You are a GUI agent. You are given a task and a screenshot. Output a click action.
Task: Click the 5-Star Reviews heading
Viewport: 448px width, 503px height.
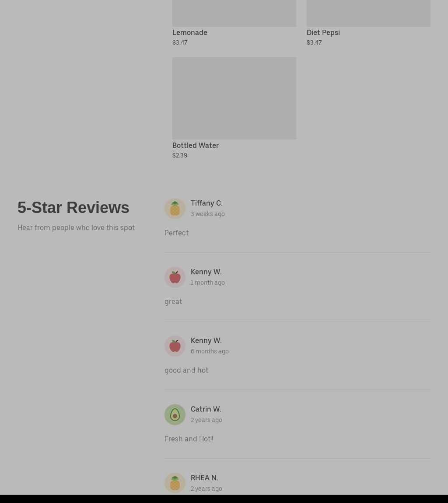tap(73, 207)
